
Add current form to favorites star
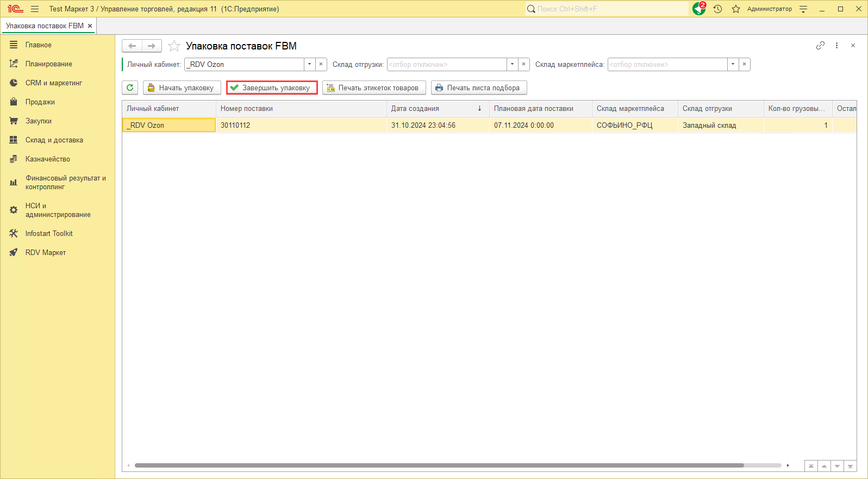(174, 46)
